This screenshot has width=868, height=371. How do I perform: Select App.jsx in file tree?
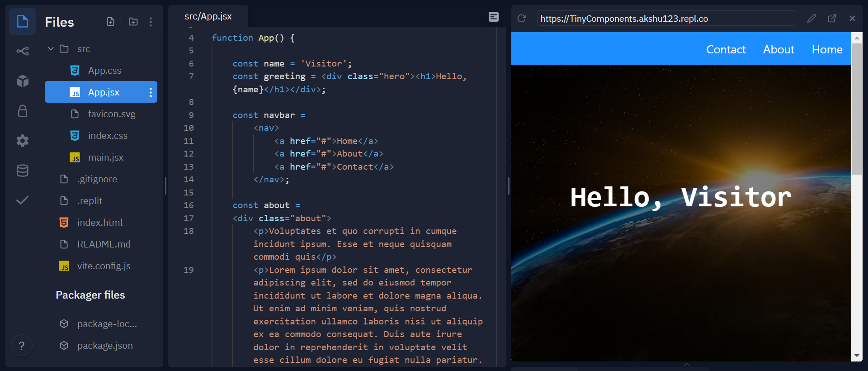click(x=101, y=92)
